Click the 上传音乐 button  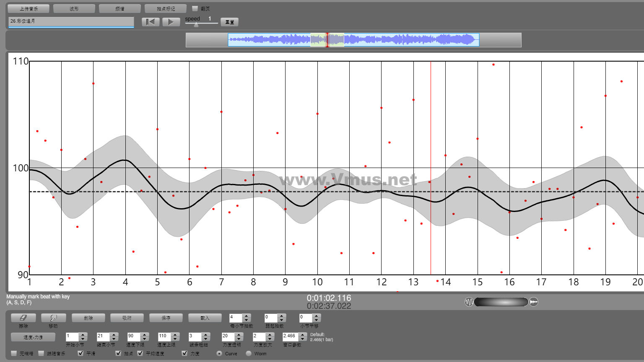29,8
